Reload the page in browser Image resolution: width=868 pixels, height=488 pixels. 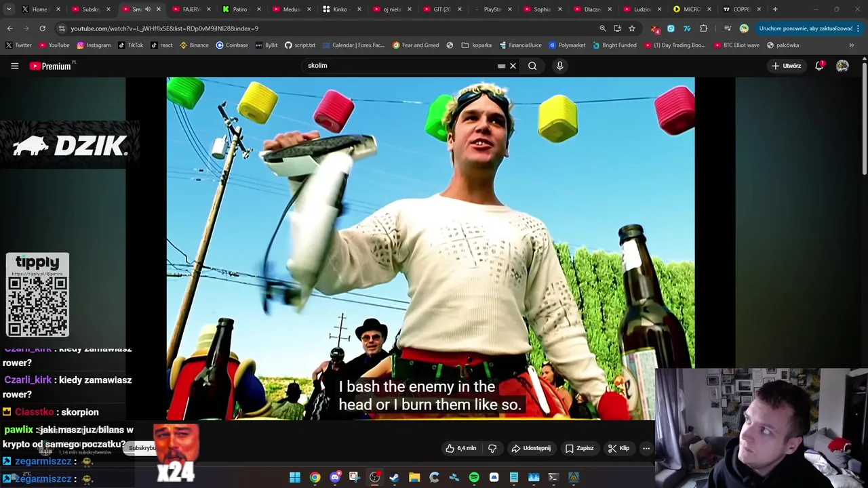coord(42,28)
